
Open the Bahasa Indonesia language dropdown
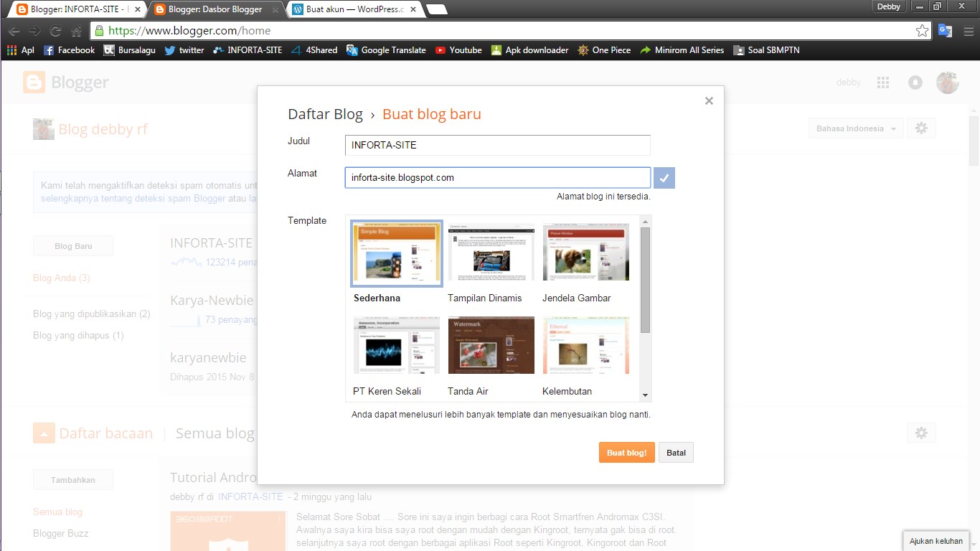coord(855,128)
